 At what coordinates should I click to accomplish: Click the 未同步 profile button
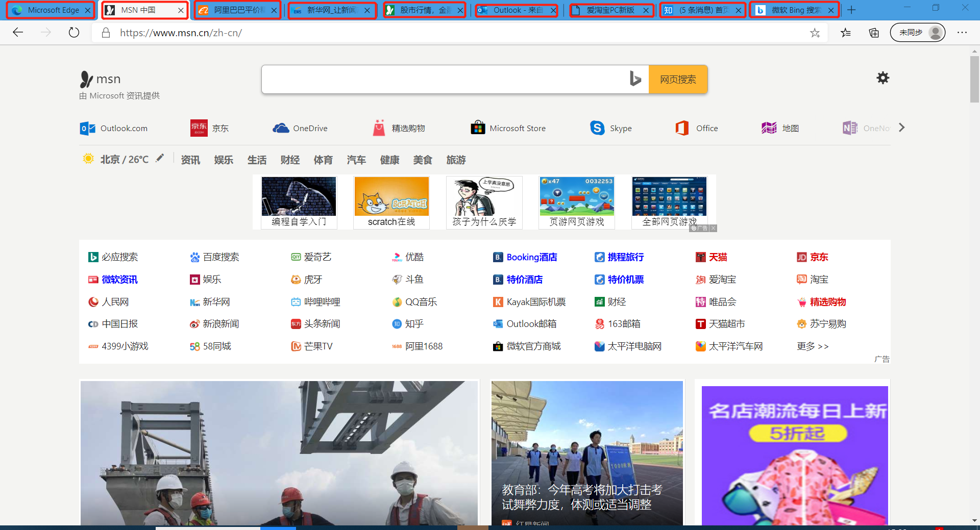pos(917,33)
